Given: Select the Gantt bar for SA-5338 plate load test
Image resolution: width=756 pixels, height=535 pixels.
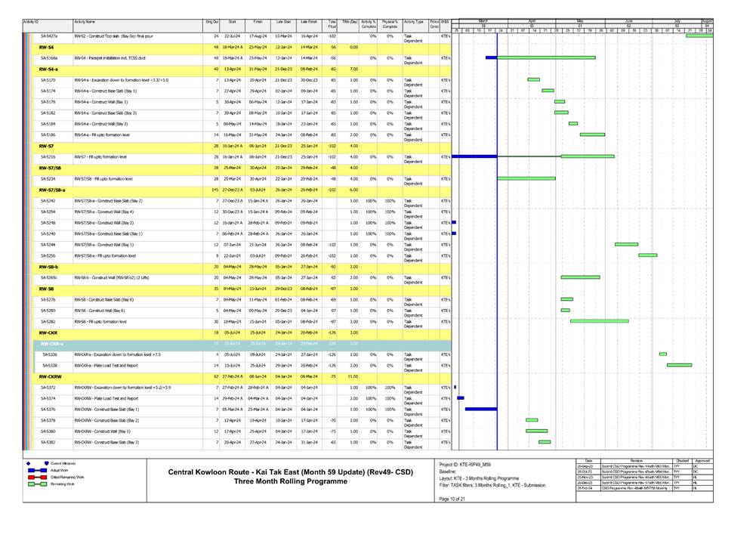Looking at the screenshot, I should coord(679,365).
